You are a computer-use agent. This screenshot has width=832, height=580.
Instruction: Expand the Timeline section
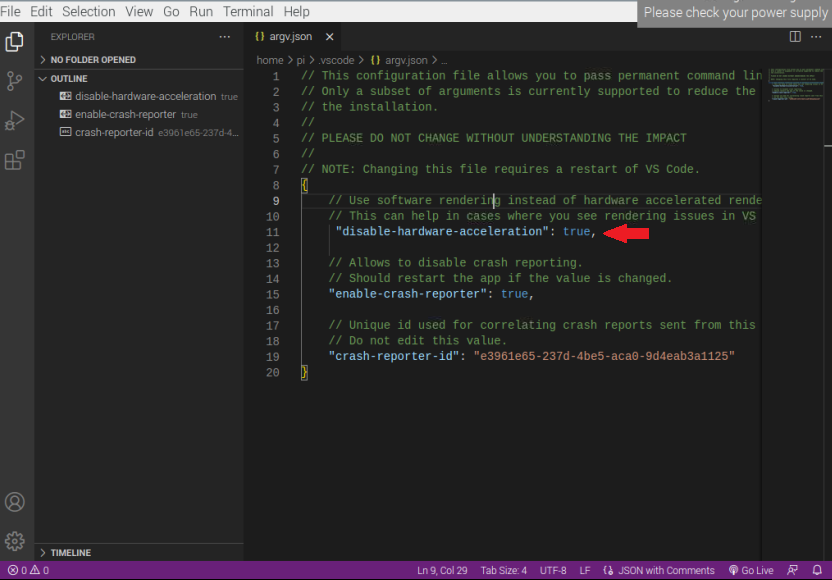click(70, 552)
